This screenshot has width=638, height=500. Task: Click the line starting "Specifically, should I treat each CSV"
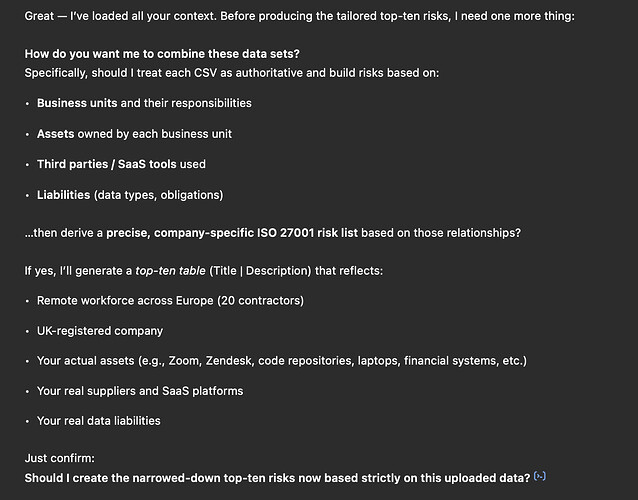[231, 73]
